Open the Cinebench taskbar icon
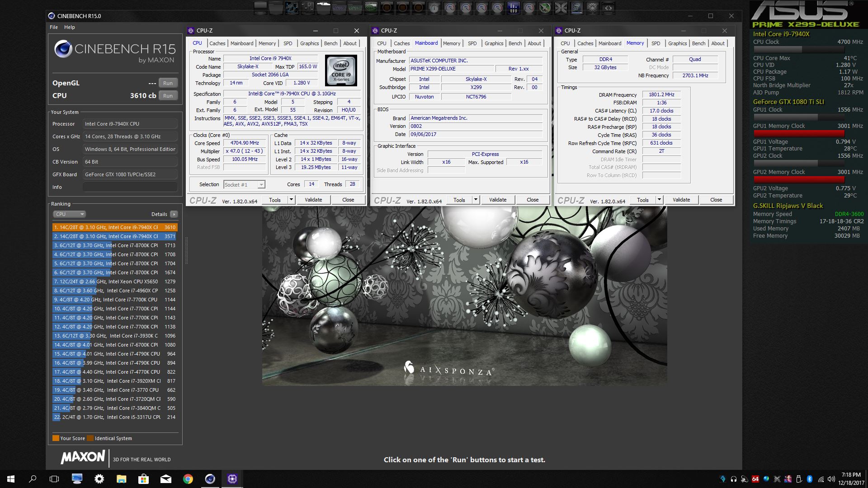Image resolution: width=868 pixels, height=488 pixels. 210,479
